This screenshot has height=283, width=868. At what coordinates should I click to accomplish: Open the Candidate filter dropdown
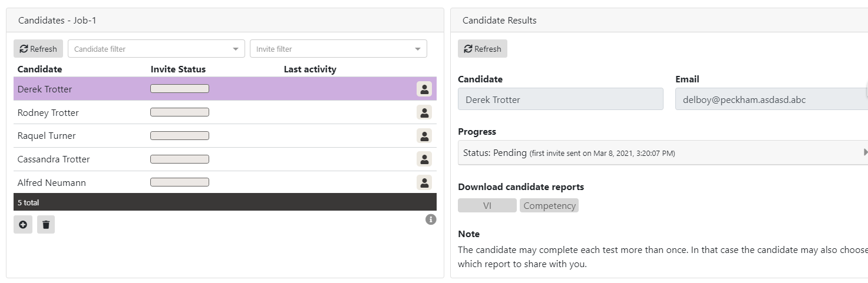pyautogui.click(x=156, y=49)
